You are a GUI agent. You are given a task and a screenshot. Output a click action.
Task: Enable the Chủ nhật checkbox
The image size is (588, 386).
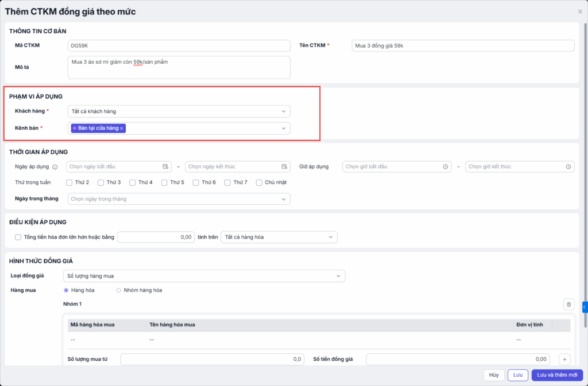pyautogui.click(x=260, y=182)
